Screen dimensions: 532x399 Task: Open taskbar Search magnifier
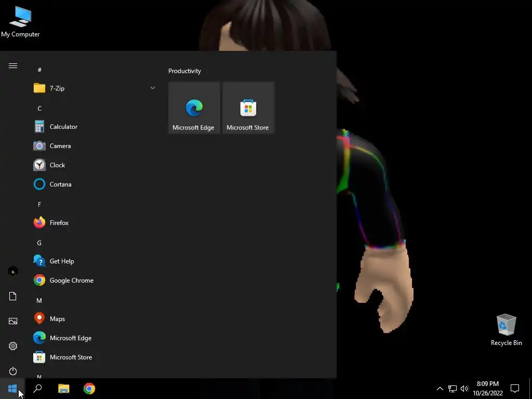click(37, 389)
